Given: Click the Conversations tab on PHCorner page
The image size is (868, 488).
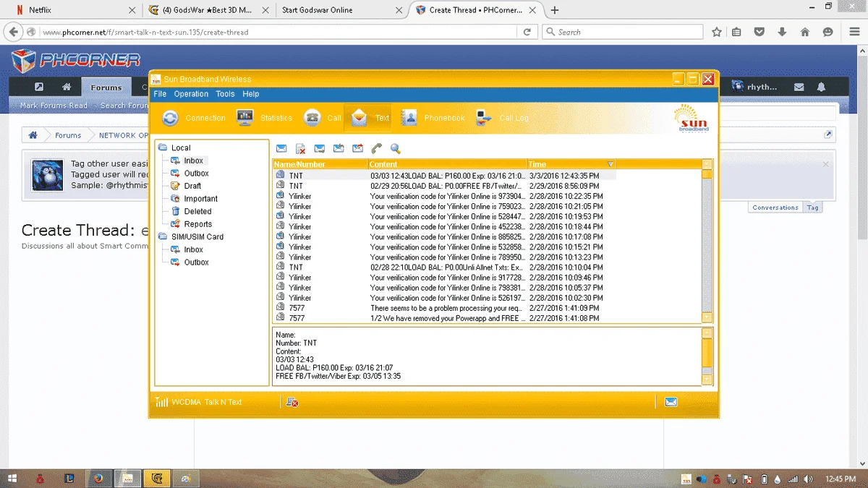Looking at the screenshot, I should [x=775, y=207].
